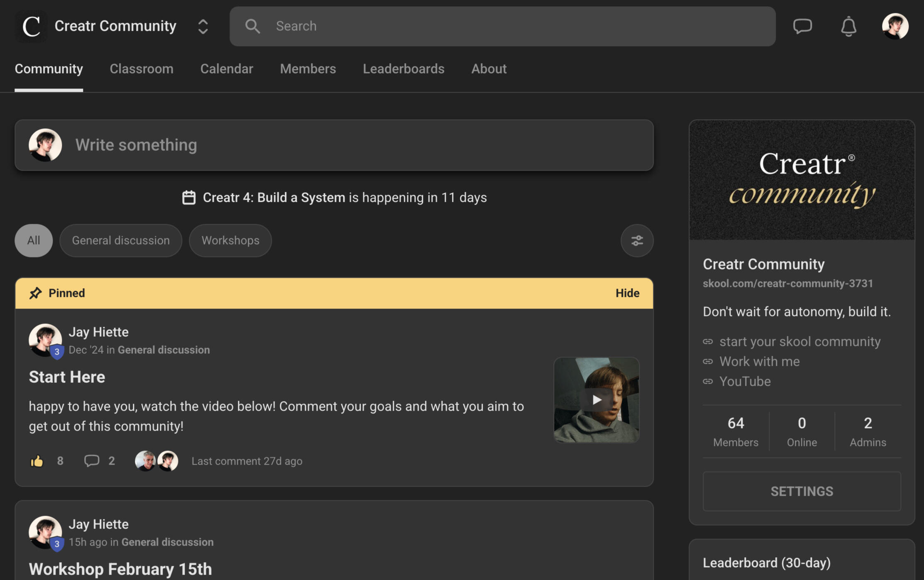Open Creatr 4: Build a System event
This screenshot has width=924, height=580.
coord(274,198)
